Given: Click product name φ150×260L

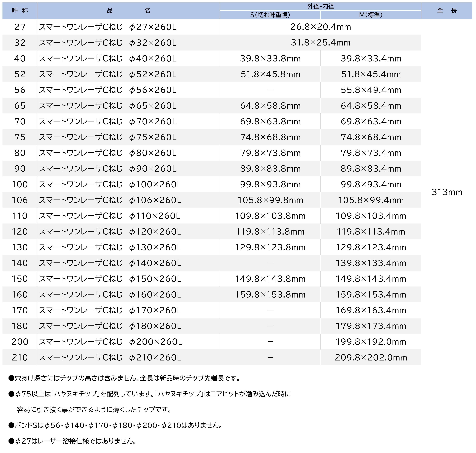Looking at the screenshot, I should (110, 279).
